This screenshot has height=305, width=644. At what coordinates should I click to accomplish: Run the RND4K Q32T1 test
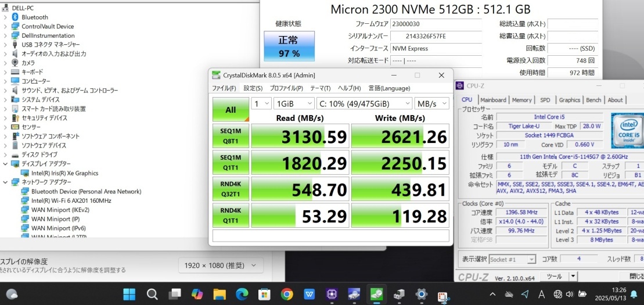[x=231, y=189]
